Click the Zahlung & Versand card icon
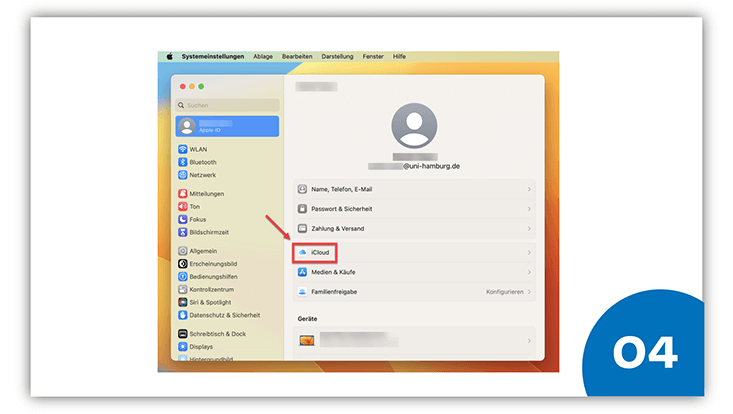733x414 pixels. pyautogui.click(x=302, y=228)
